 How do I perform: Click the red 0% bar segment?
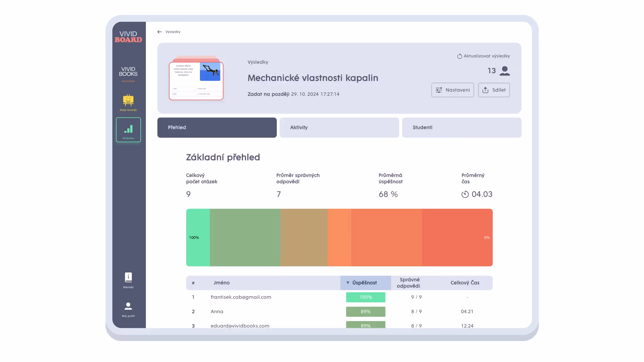[x=457, y=238]
